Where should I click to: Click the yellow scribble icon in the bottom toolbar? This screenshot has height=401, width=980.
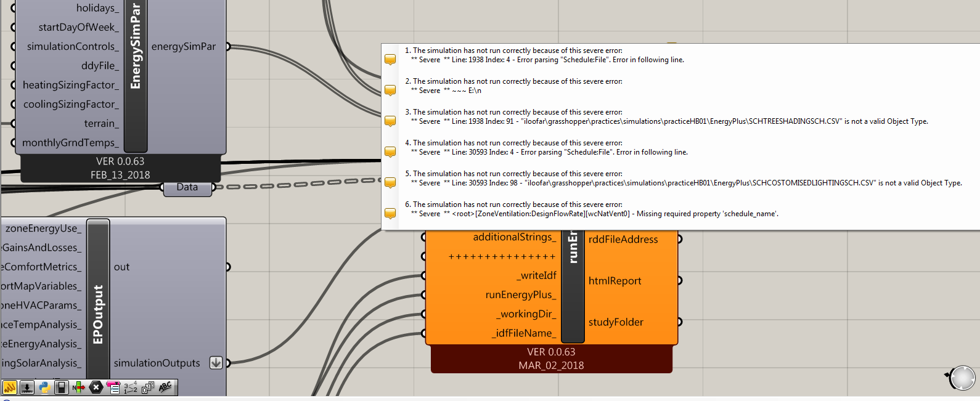coord(10,387)
